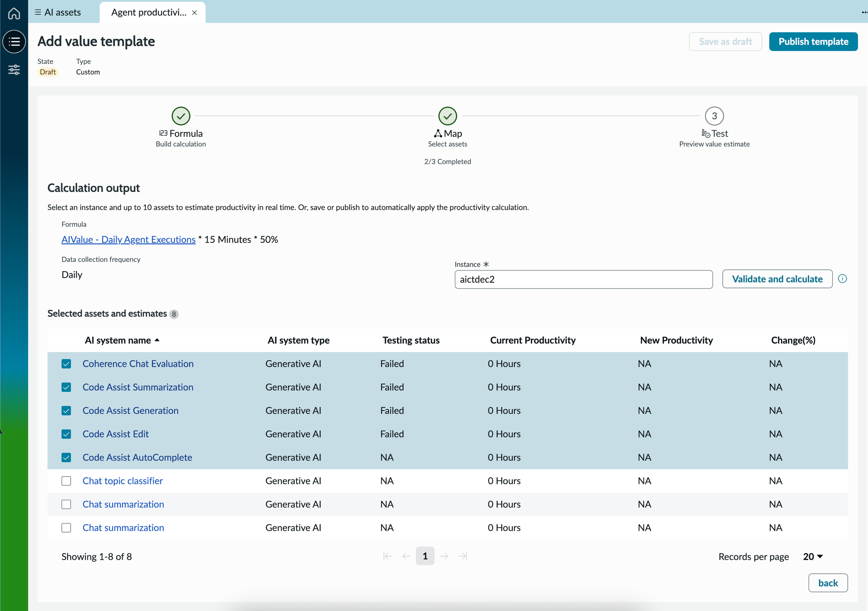Click Testing status column header

click(x=411, y=340)
